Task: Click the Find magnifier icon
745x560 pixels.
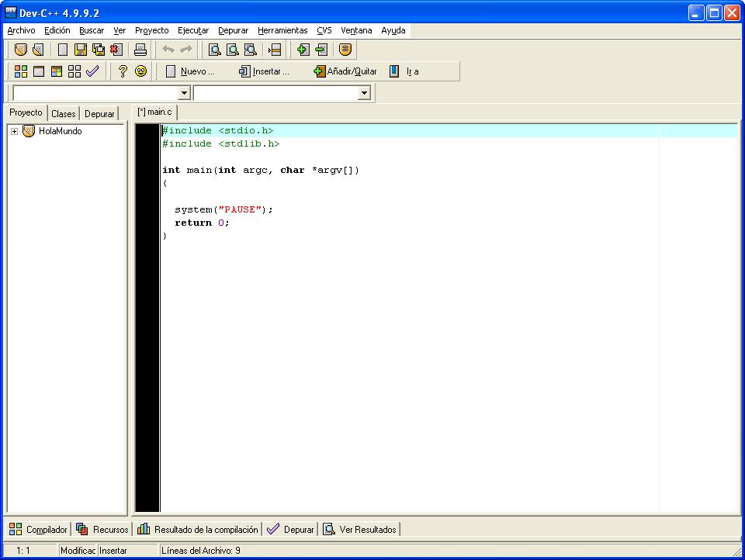Action: [215, 50]
